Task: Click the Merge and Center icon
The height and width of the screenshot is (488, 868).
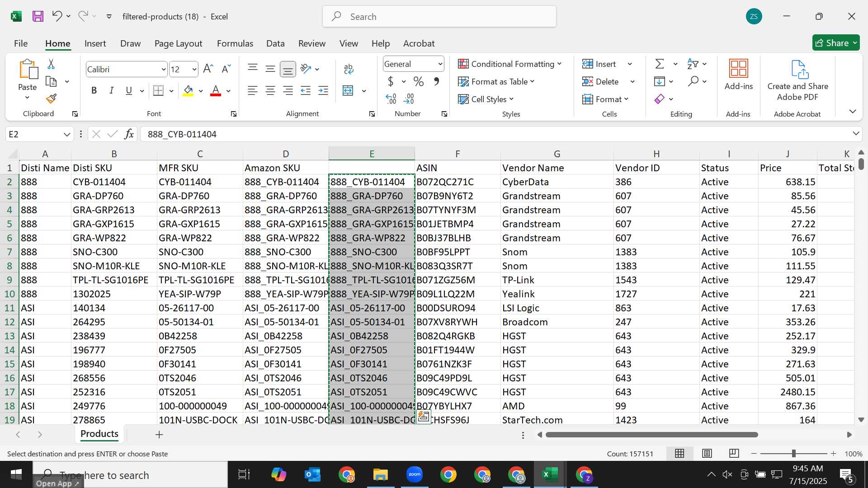Action: [x=348, y=91]
